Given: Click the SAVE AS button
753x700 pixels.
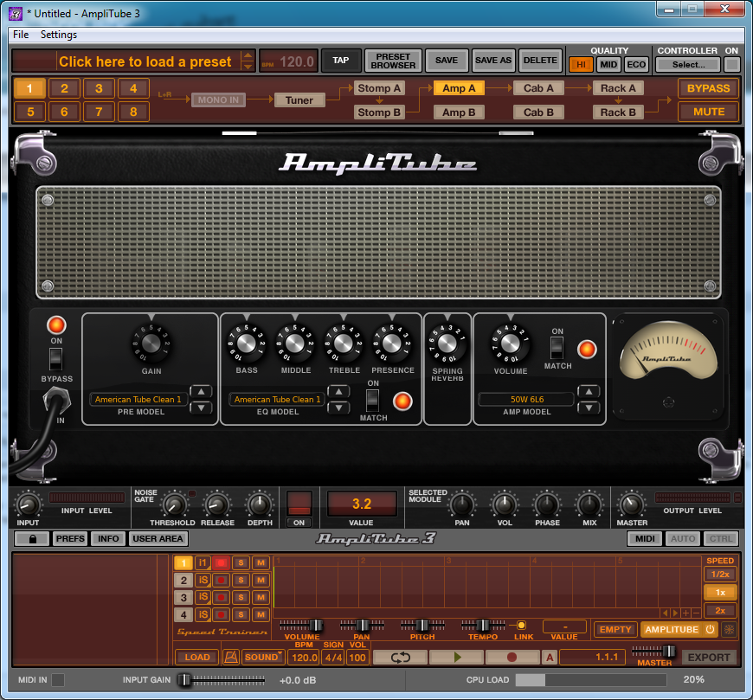Looking at the screenshot, I should tap(493, 61).
